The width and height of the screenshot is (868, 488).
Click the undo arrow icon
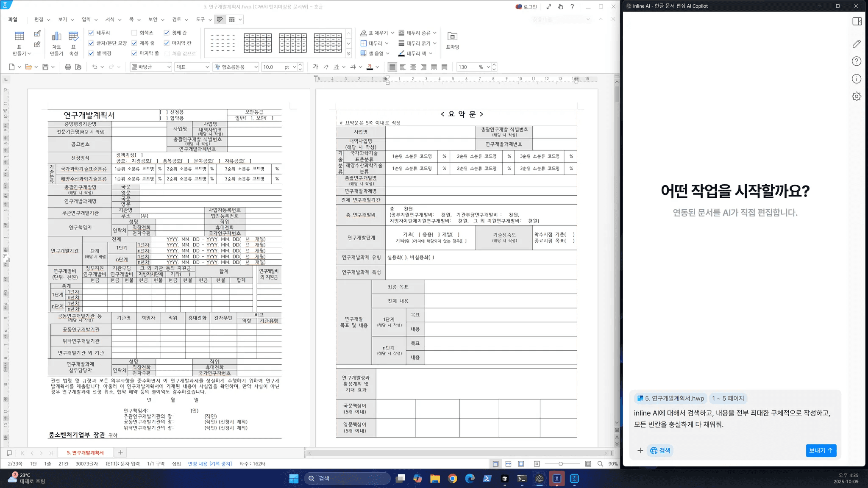pyautogui.click(x=95, y=67)
